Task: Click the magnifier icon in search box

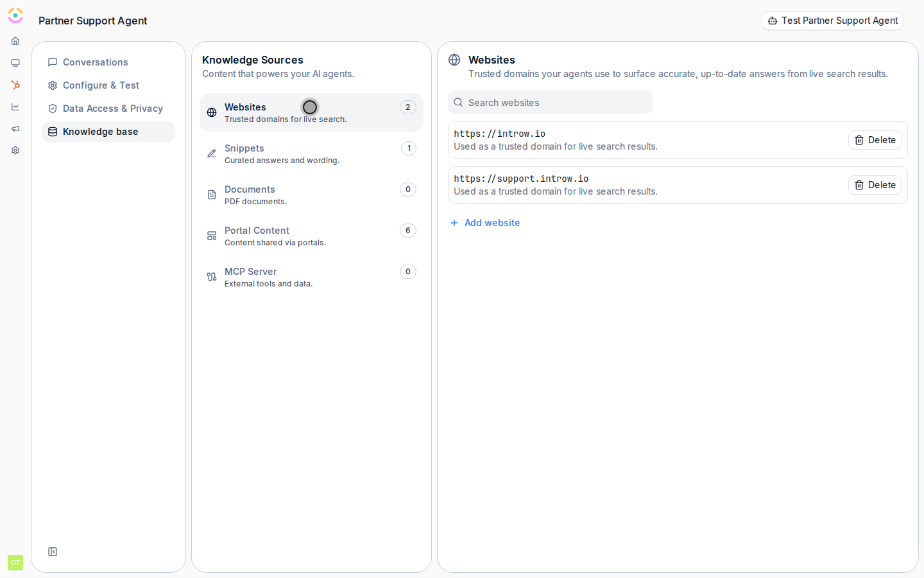Action: pyautogui.click(x=458, y=102)
